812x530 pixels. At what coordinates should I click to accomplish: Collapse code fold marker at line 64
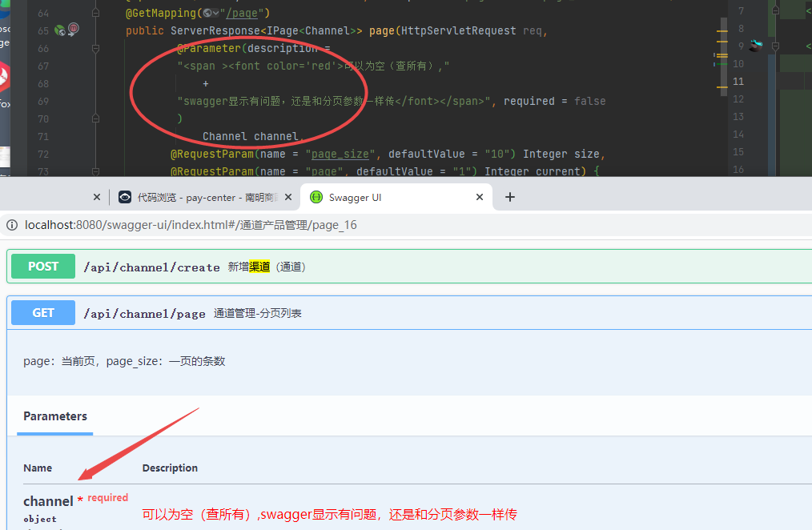pos(95,13)
